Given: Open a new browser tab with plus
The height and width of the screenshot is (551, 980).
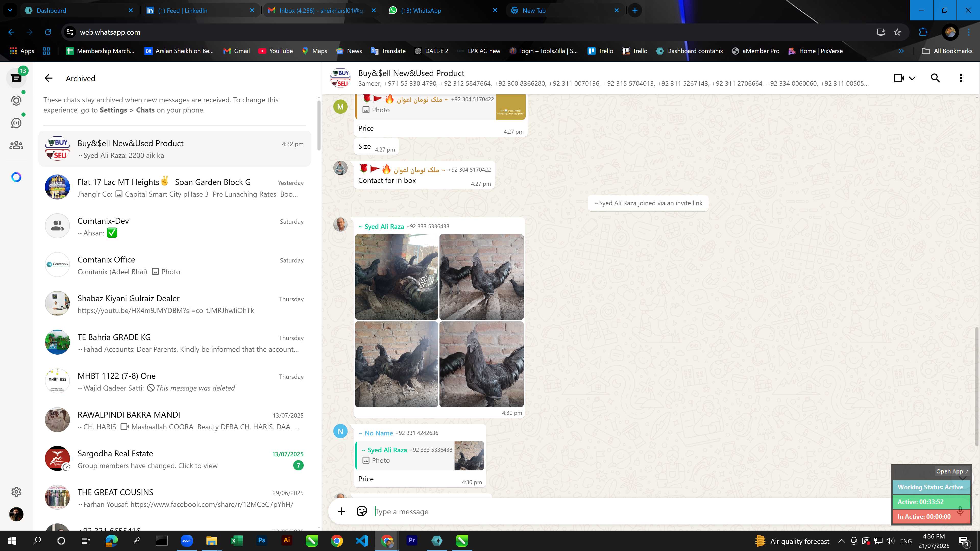Looking at the screenshot, I should (634, 10).
